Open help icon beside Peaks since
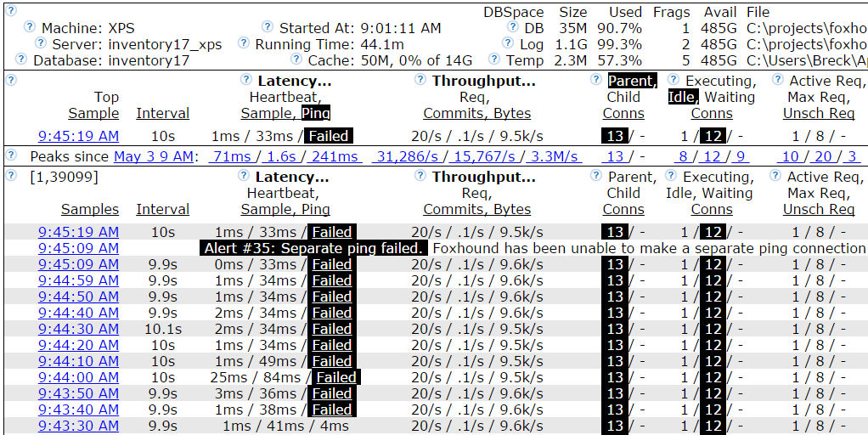This screenshot has width=868, height=435. point(11,154)
